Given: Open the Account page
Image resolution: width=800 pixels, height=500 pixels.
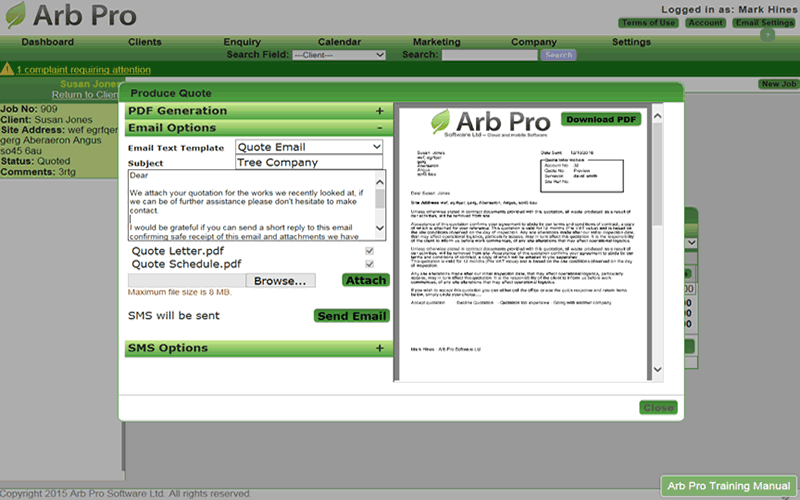Looking at the screenshot, I should coord(705,22).
